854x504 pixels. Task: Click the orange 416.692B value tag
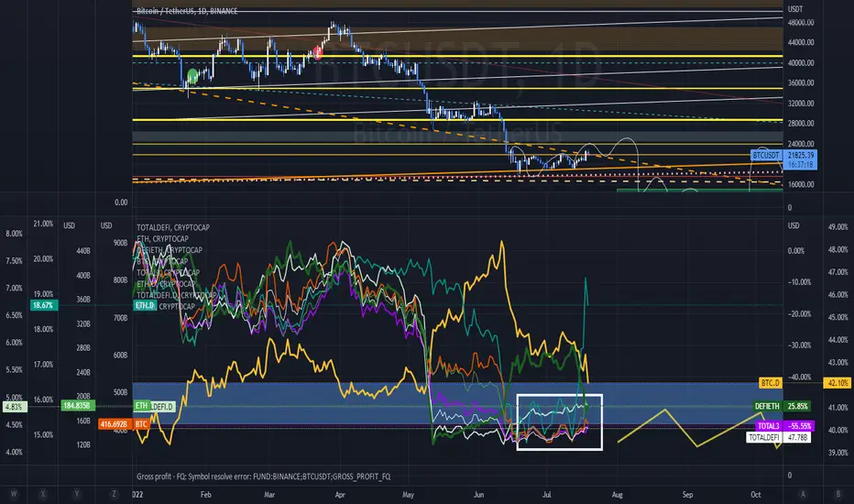pyautogui.click(x=115, y=424)
